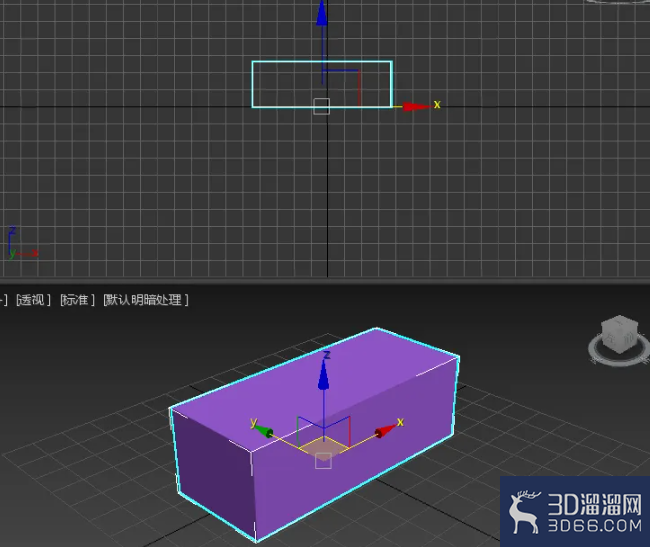Screen dimensions: 650x547
Task: Click the pivot square marker in front view
Action: point(322,106)
